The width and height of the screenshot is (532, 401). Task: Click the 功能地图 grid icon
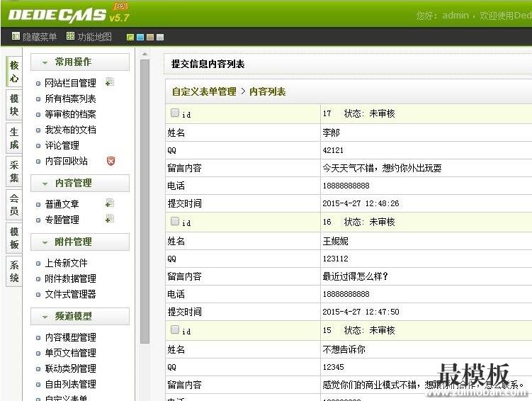[x=70, y=36]
